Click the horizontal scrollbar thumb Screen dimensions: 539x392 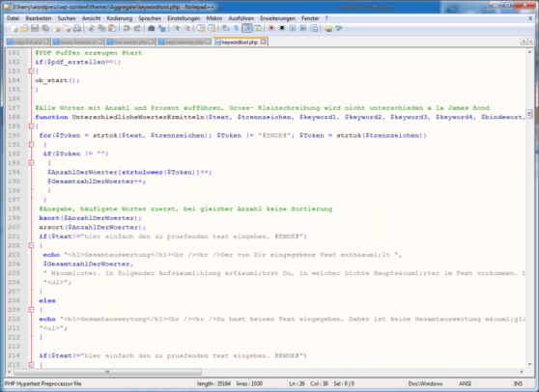click(107, 372)
